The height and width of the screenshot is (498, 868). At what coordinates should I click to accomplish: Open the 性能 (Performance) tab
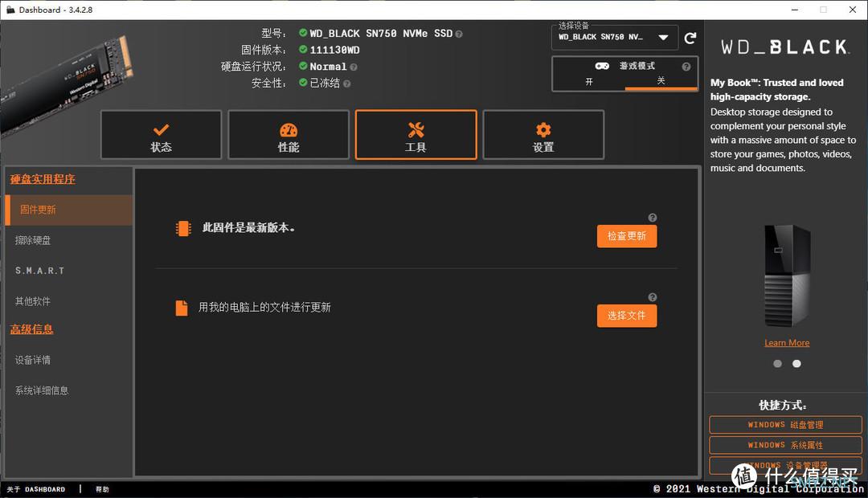(x=289, y=135)
